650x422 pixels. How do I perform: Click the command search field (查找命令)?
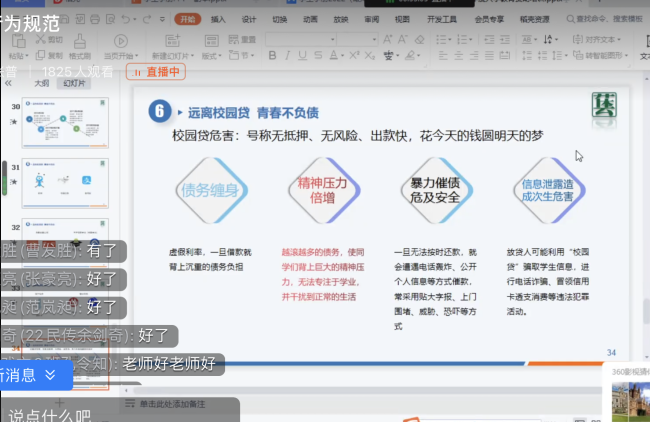605,19
